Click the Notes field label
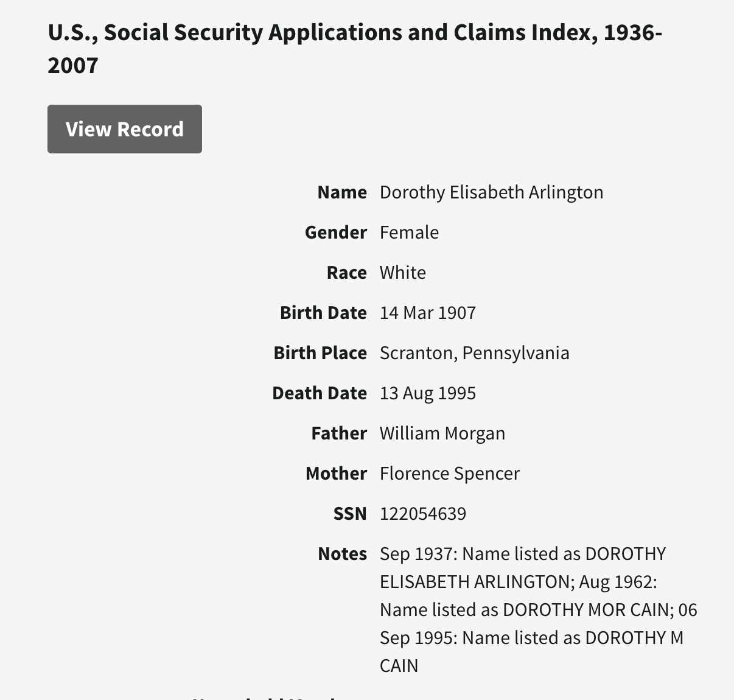The height and width of the screenshot is (700, 734). (342, 554)
